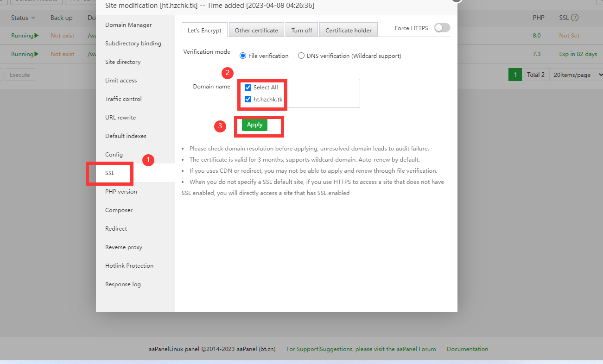This screenshot has width=603, height=364.
Task: Check the Select All domain checkbox
Action: coord(248,88)
